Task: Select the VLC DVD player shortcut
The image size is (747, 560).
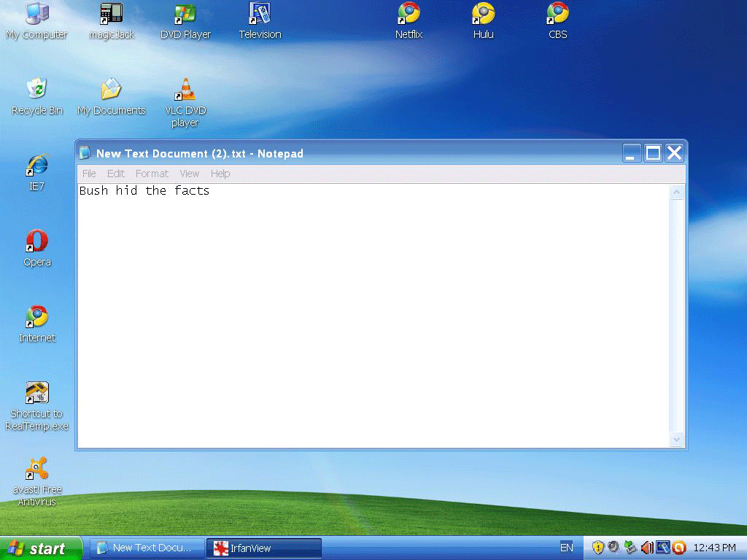Action: [185, 103]
